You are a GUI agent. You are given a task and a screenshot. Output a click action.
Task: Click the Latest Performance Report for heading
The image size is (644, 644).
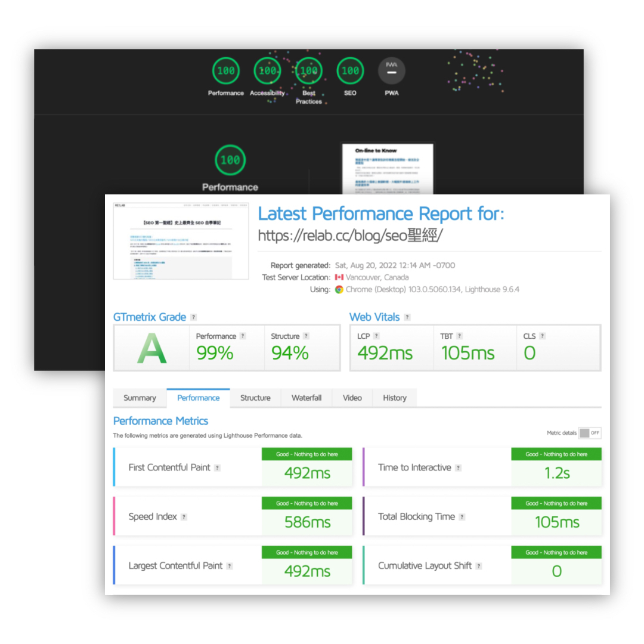tap(380, 213)
